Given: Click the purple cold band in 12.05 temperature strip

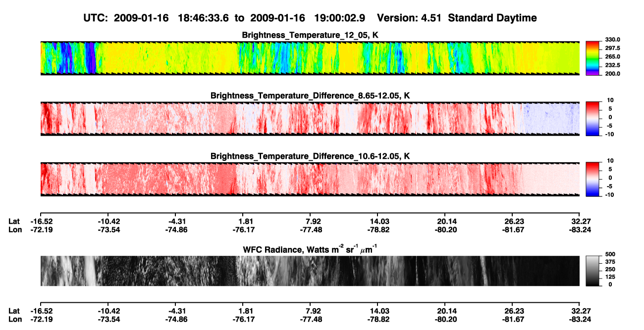Looking at the screenshot, I should point(90,58).
